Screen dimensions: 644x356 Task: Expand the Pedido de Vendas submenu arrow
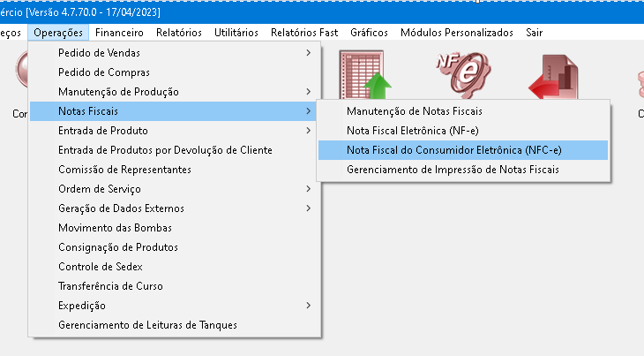[x=309, y=53]
